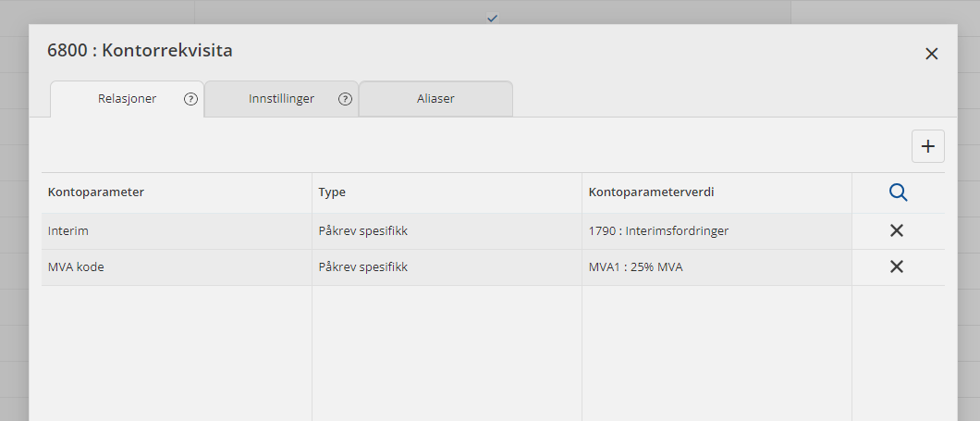
Task: Click the Type column header
Action: pos(332,192)
